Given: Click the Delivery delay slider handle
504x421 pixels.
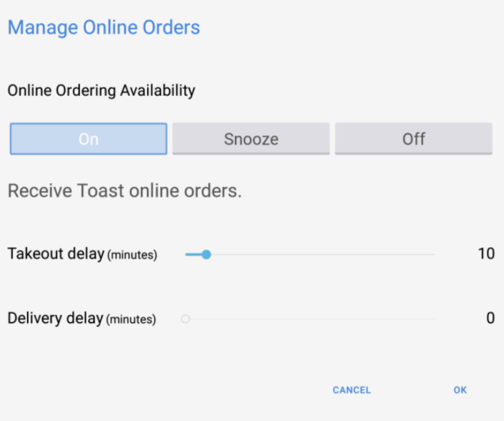Looking at the screenshot, I should 186,319.
